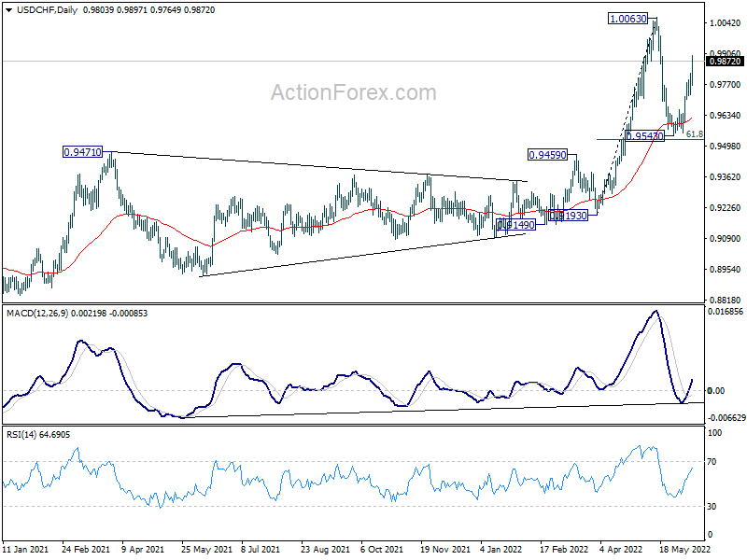
Task: Select the 0.91930 price label
Action: tap(568, 216)
